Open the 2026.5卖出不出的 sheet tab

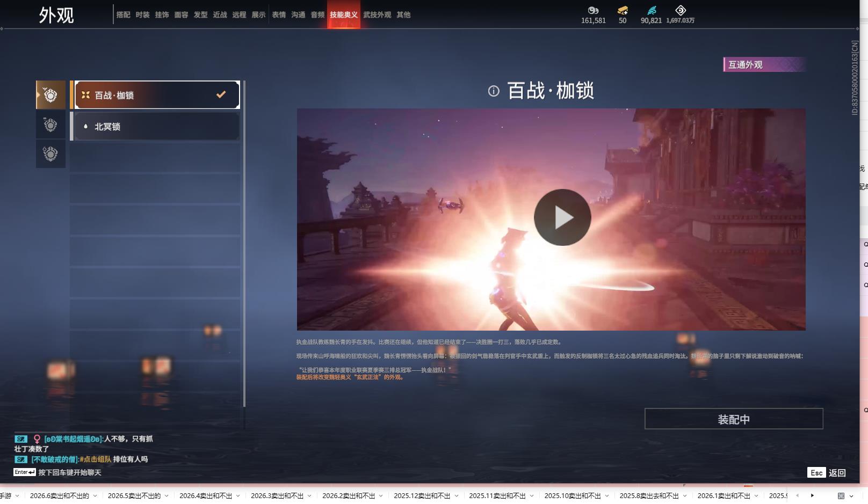(134, 495)
